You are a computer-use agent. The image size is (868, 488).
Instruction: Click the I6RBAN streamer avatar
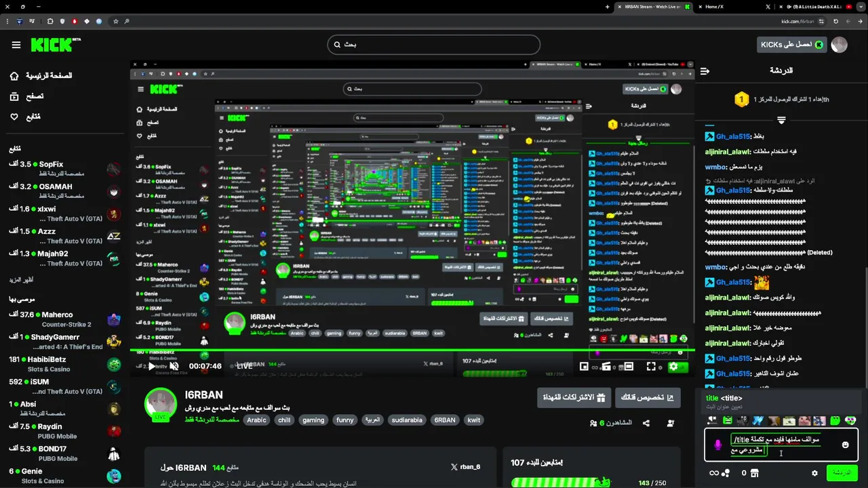click(x=161, y=405)
